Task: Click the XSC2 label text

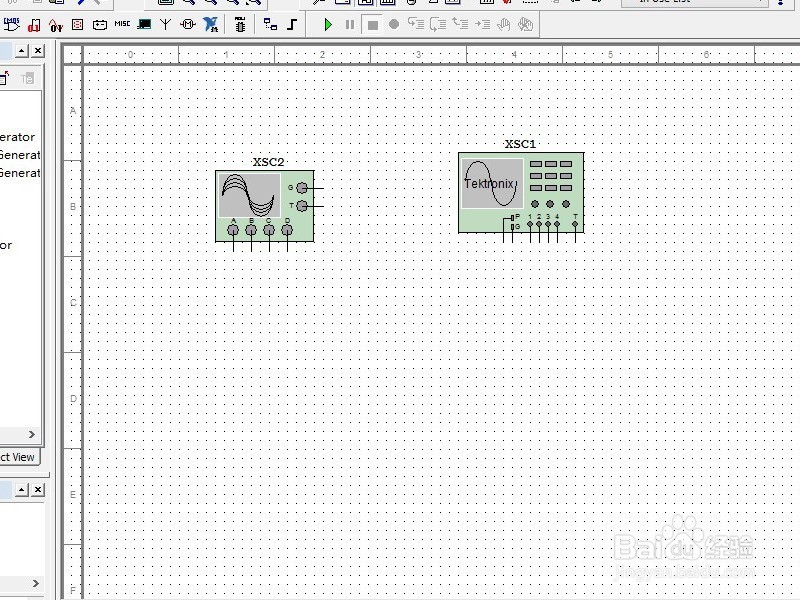Action: click(x=268, y=162)
